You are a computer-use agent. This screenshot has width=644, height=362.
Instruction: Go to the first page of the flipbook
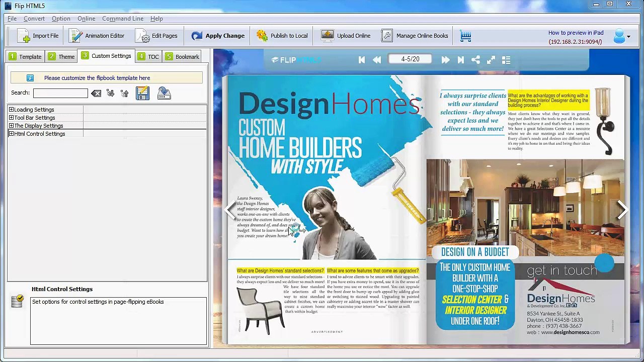coord(362,60)
